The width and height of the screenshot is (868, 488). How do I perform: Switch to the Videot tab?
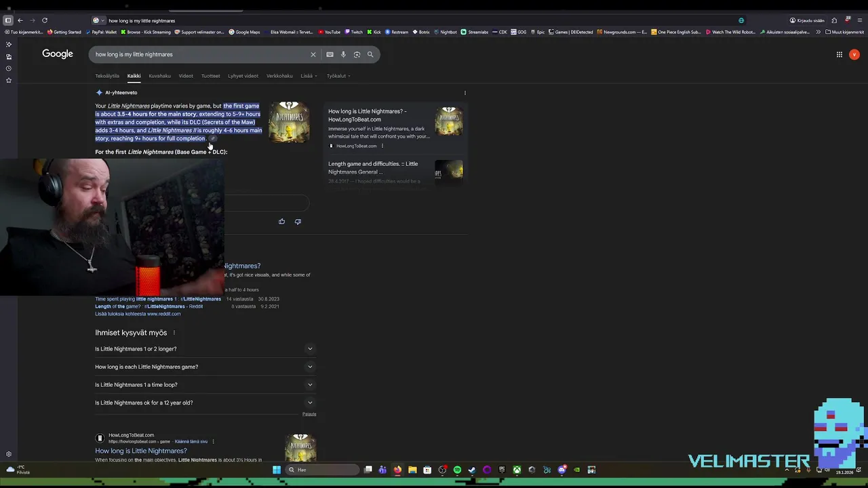pyautogui.click(x=186, y=76)
